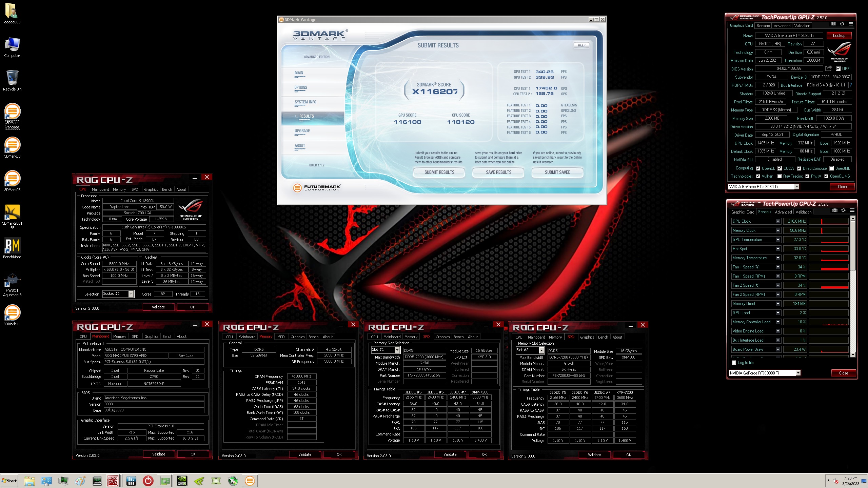Open the GPU selector dropdown in Sensors window

[x=798, y=373]
